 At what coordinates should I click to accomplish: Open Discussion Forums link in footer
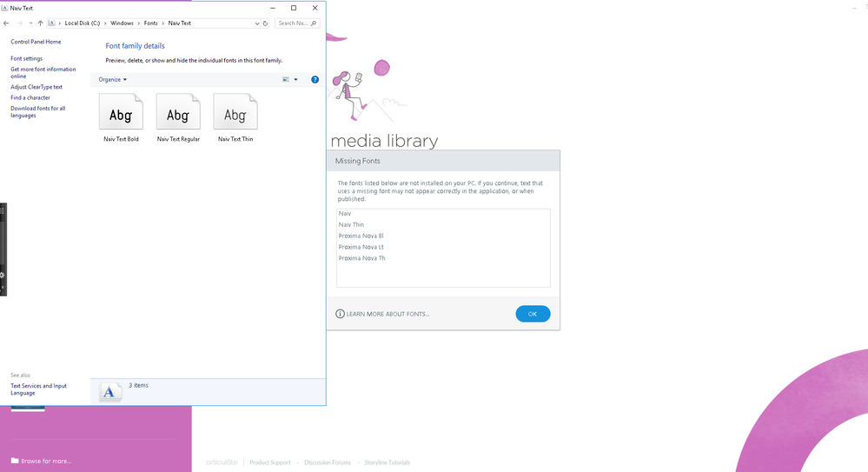tap(328, 462)
